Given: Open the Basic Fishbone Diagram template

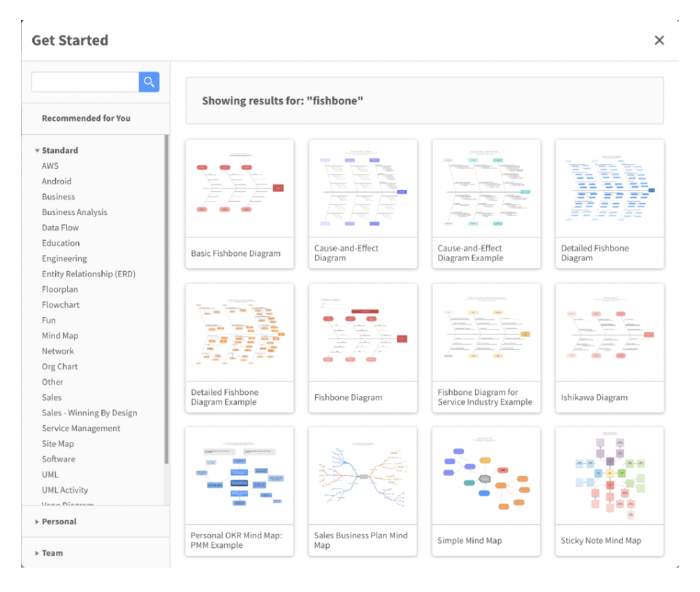Looking at the screenshot, I should (240, 203).
